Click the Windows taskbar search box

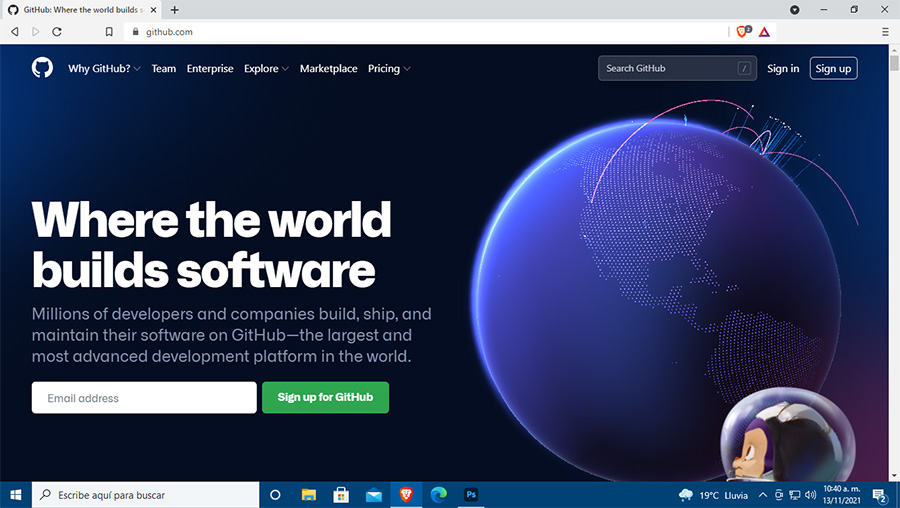145,495
